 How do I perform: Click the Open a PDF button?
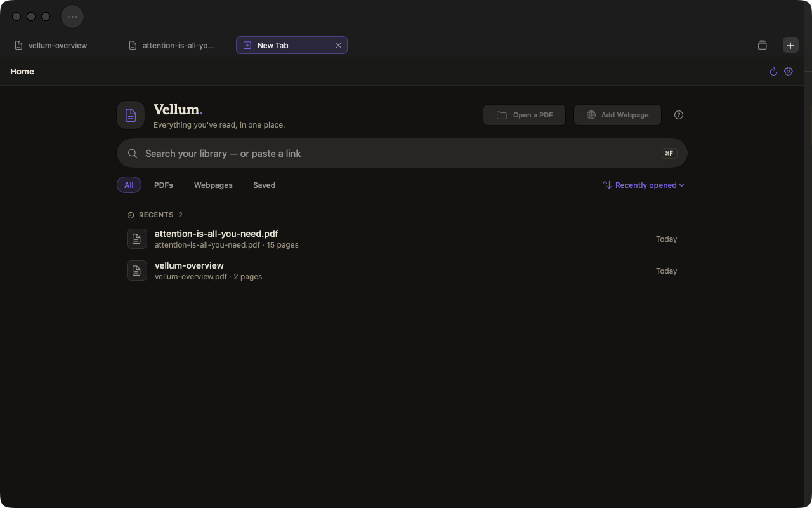(524, 115)
